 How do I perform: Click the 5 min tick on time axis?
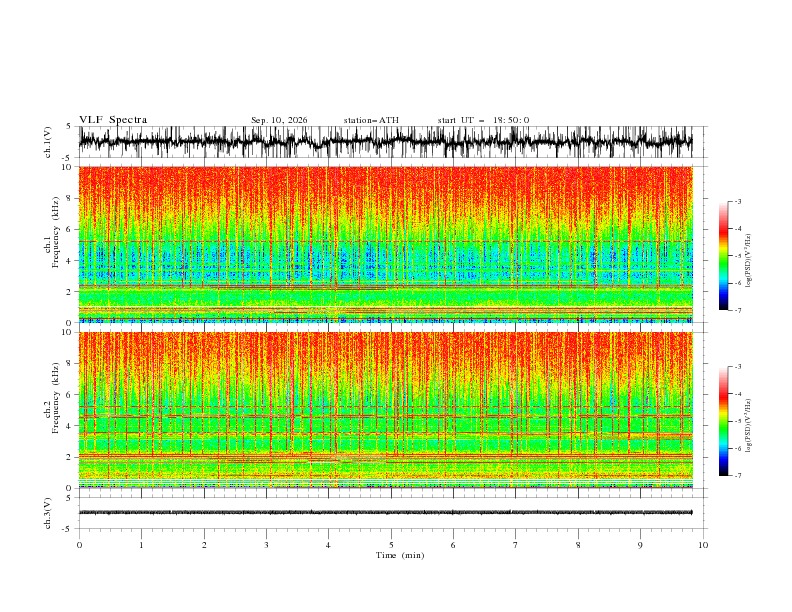click(x=391, y=545)
